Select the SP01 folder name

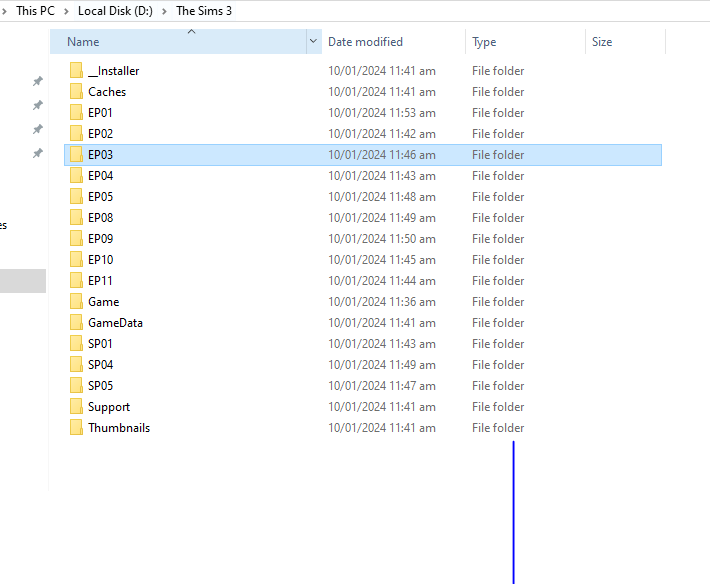point(100,344)
